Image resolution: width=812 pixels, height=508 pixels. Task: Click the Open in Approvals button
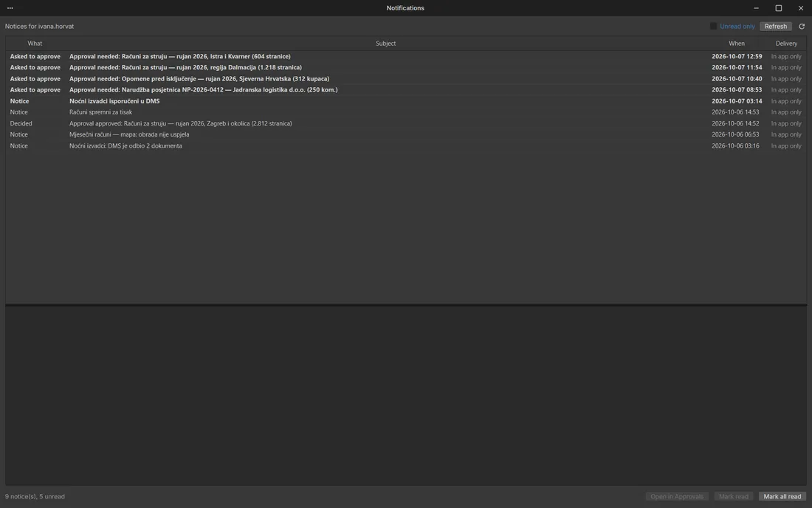677,497
